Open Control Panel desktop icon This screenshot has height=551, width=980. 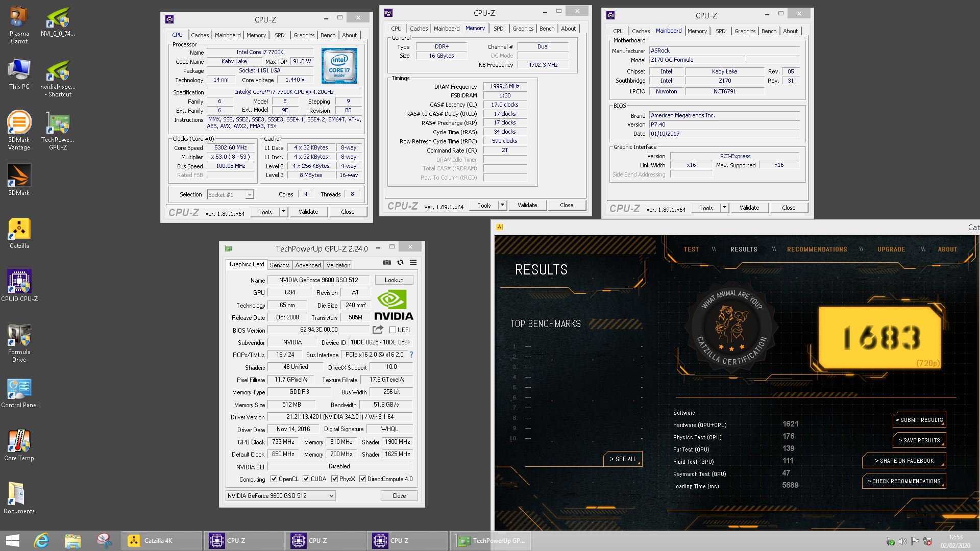19,392
